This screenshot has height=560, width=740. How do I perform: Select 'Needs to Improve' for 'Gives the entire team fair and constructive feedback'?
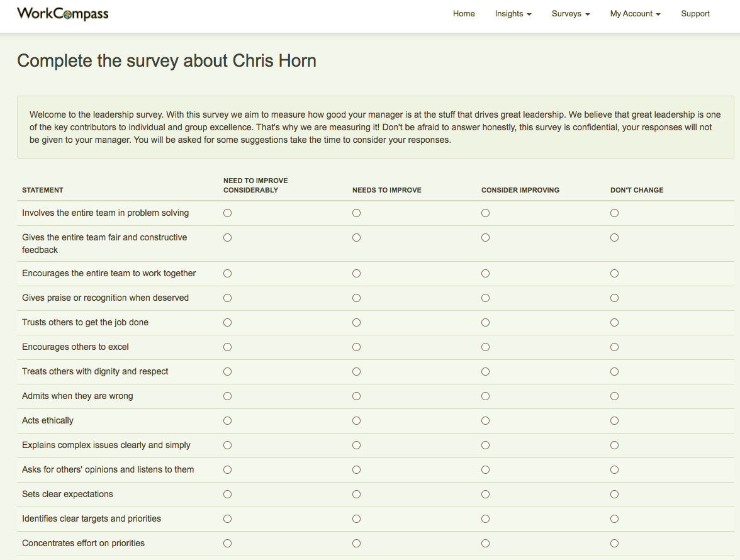point(356,237)
